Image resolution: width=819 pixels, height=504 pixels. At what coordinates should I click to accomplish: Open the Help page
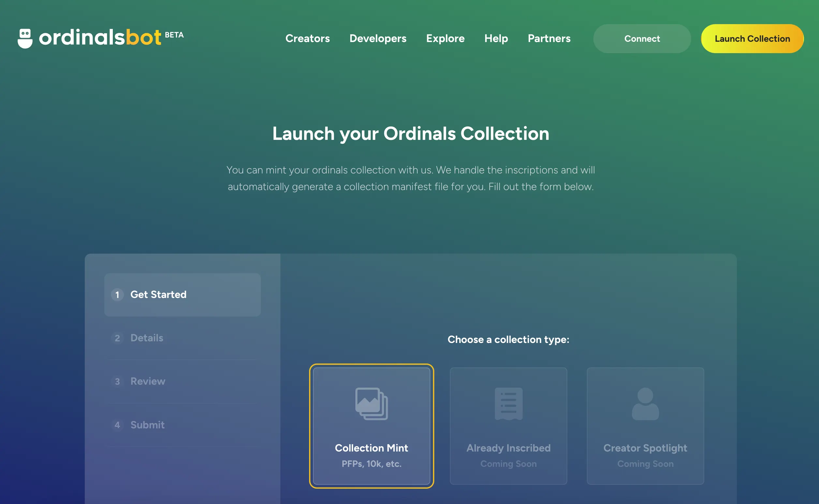coord(496,38)
